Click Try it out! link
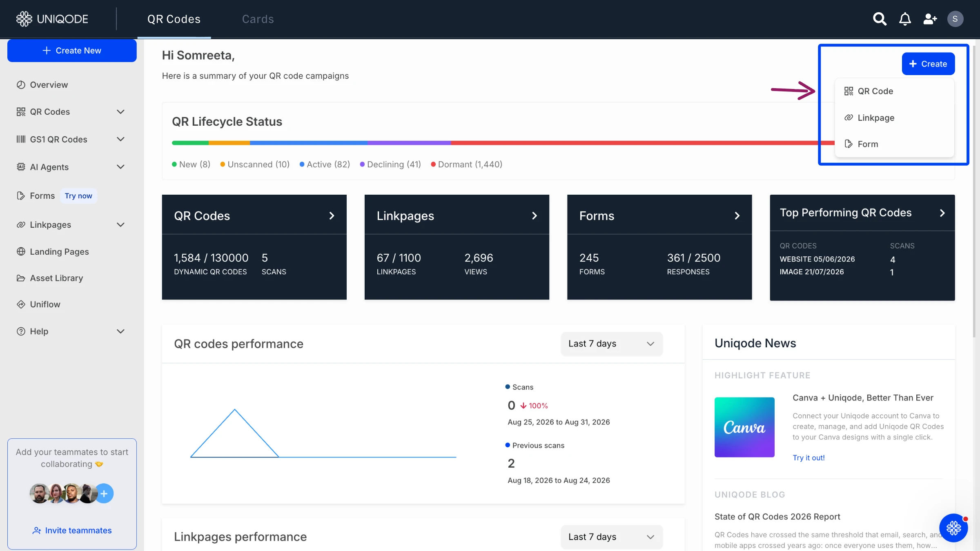 (x=808, y=458)
